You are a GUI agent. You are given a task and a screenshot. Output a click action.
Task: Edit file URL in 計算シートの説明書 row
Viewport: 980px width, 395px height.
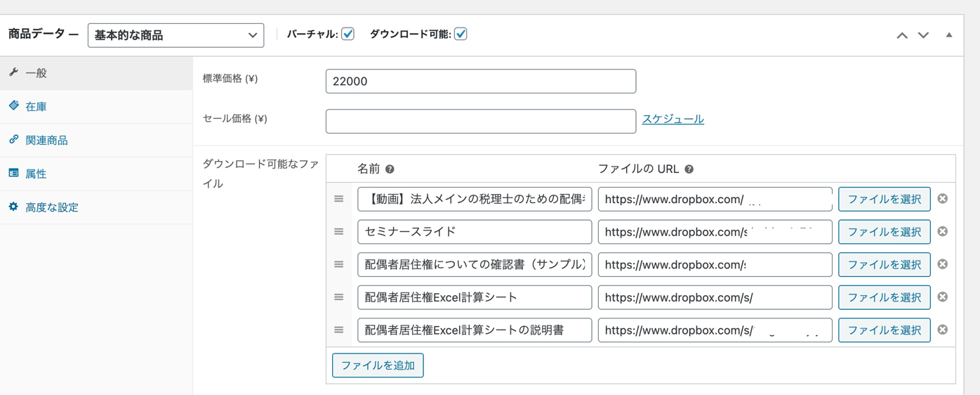point(715,330)
